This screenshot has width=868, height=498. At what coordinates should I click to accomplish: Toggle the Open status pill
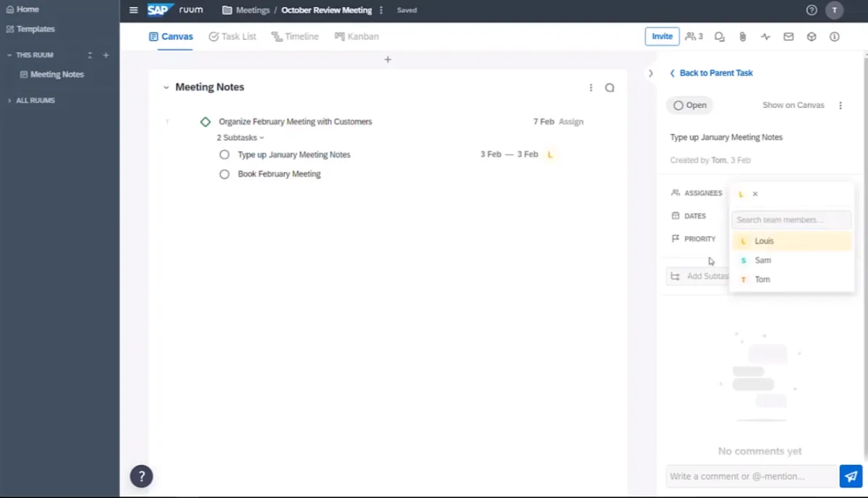tap(689, 106)
